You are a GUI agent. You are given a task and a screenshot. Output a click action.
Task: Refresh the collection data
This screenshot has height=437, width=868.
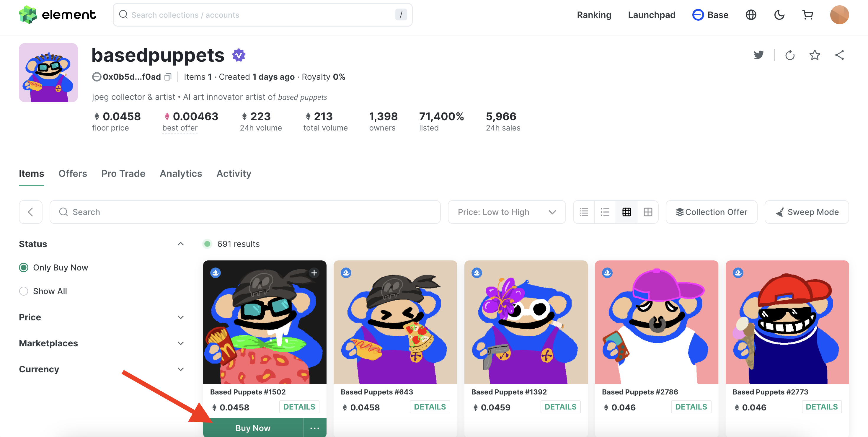tap(790, 55)
